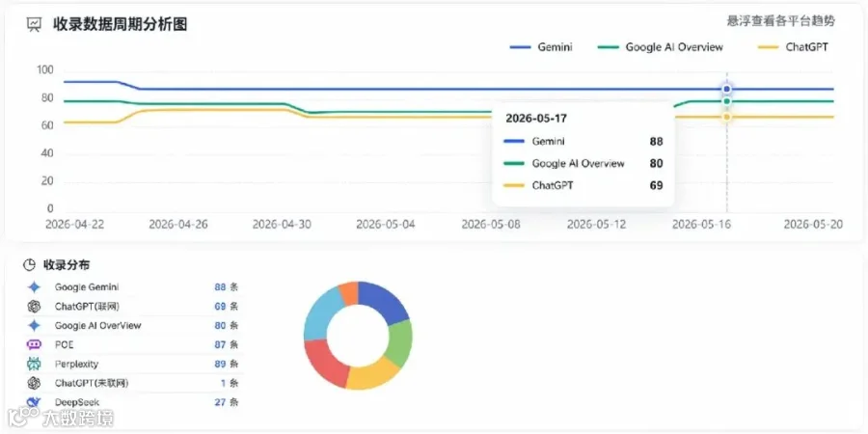Click the 87 条 count for POE
Screen dimensions: 868x434
click(x=227, y=345)
